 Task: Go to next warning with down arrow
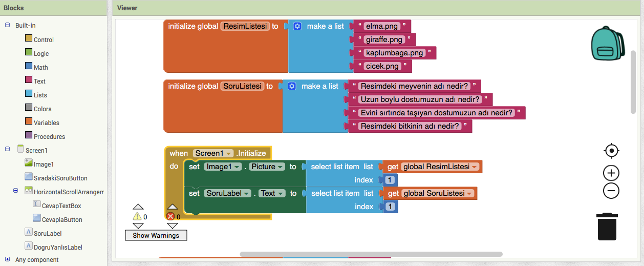[138, 226]
